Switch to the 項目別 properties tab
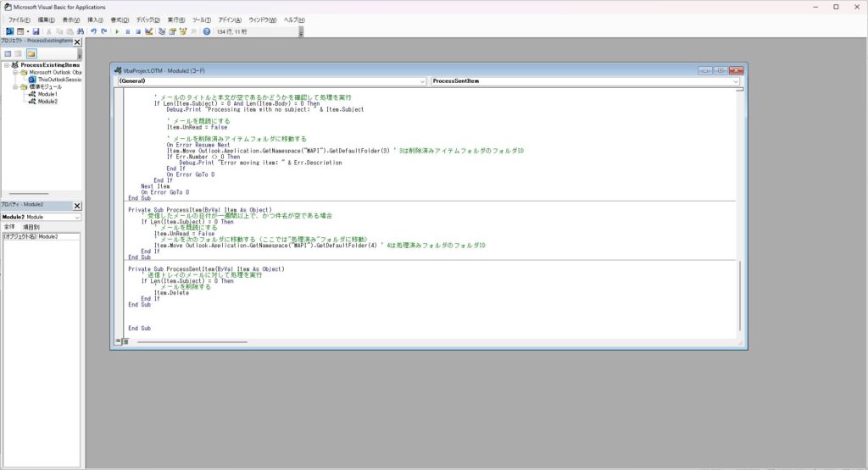This screenshot has height=470, width=868. pos(31,227)
